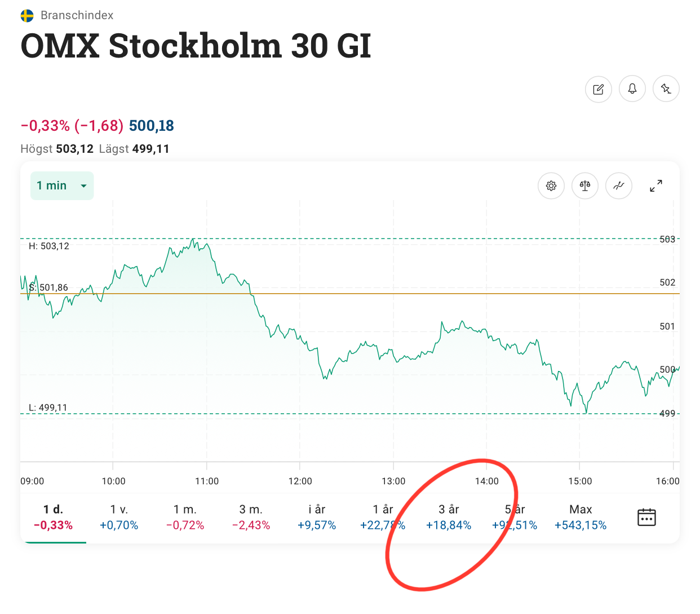Show the 5 år period
This screenshot has width=700, height=614.
tap(515, 517)
